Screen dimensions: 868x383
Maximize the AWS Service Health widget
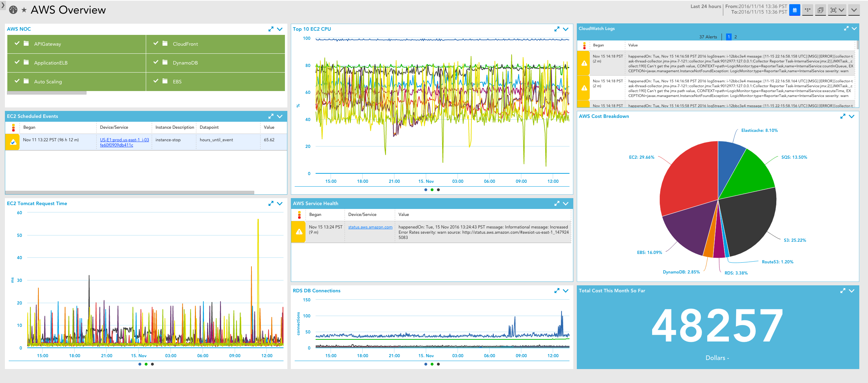tap(557, 203)
